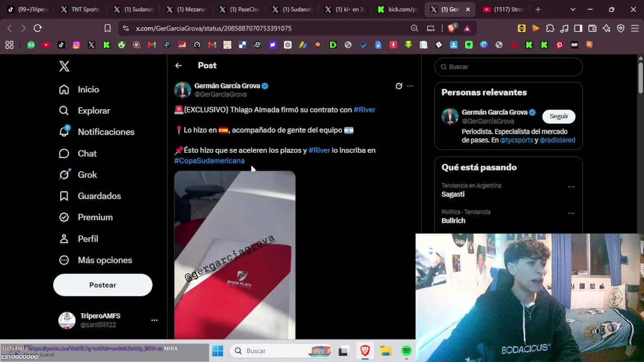Open the @radiolared mention link
The height and width of the screenshot is (362, 644).
pyautogui.click(x=557, y=140)
